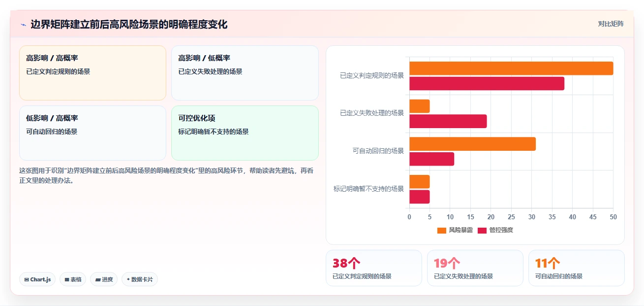This screenshot has height=306, width=644.
Task: Click orange bar for 已定义判定规则的场景
Action: [511, 68]
